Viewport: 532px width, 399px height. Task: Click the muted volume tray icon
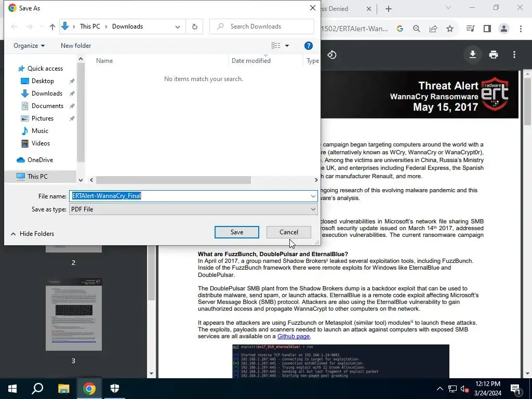(464, 389)
